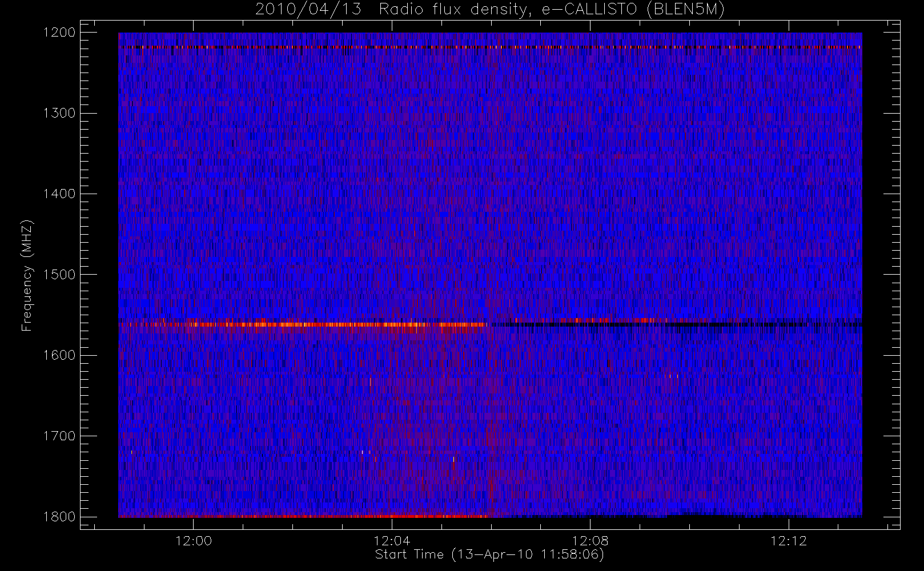Click the 1700 frequency tick label
This screenshot has width=924, height=571.
[x=59, y=436]
